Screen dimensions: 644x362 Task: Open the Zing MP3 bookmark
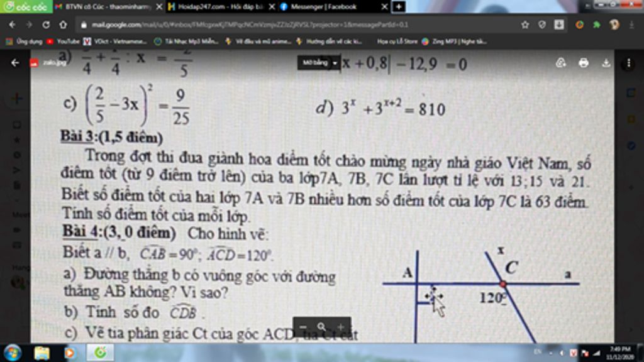click(x=455, y=41)
